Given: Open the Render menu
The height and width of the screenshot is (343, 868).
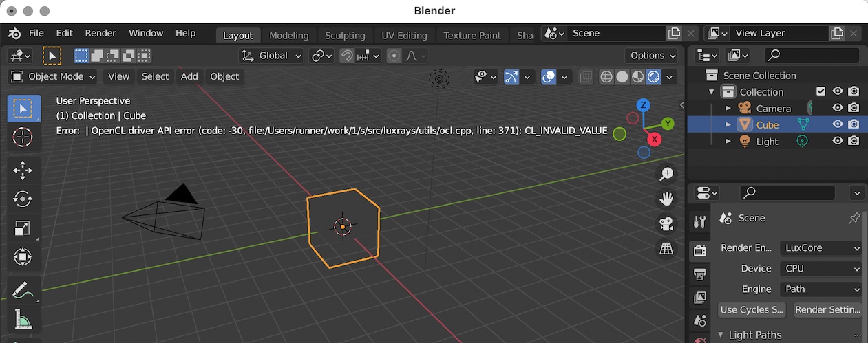Looking at the screenshot, I should [100, 33].
